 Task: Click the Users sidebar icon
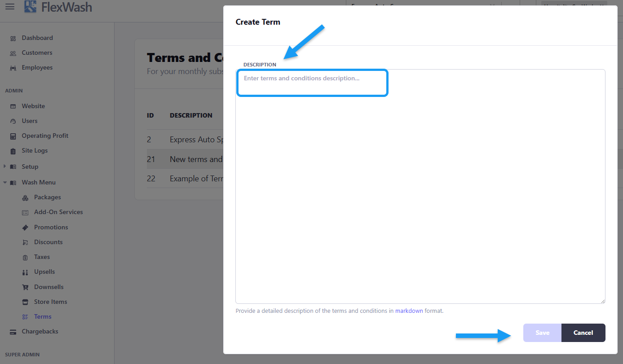pos(13,121)
